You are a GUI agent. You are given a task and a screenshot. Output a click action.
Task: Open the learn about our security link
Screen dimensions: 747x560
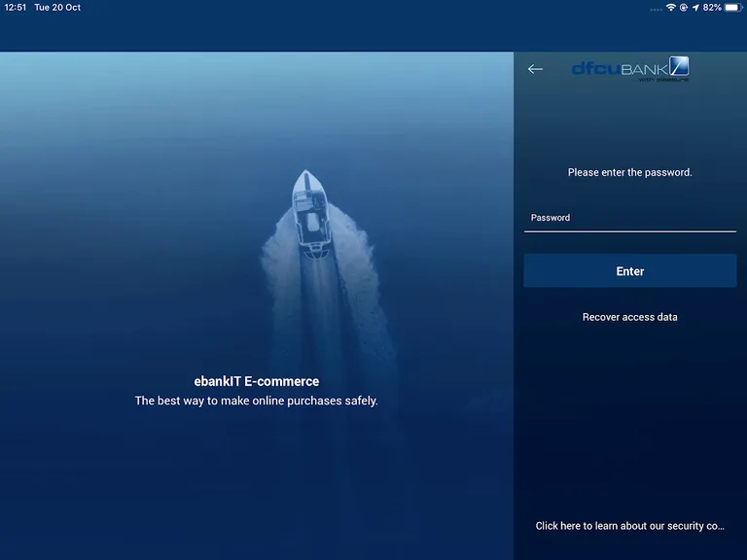point(629,526)
